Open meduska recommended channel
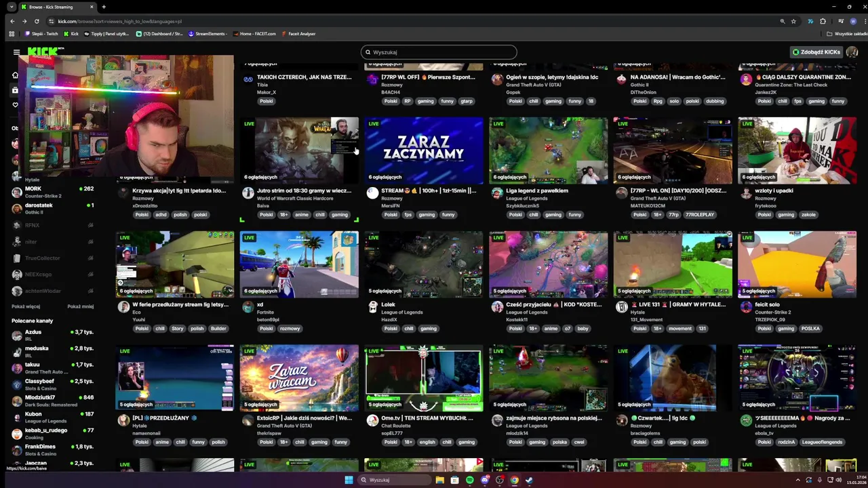This screenshot has width=868, height=488. click(x=53, y=351)
